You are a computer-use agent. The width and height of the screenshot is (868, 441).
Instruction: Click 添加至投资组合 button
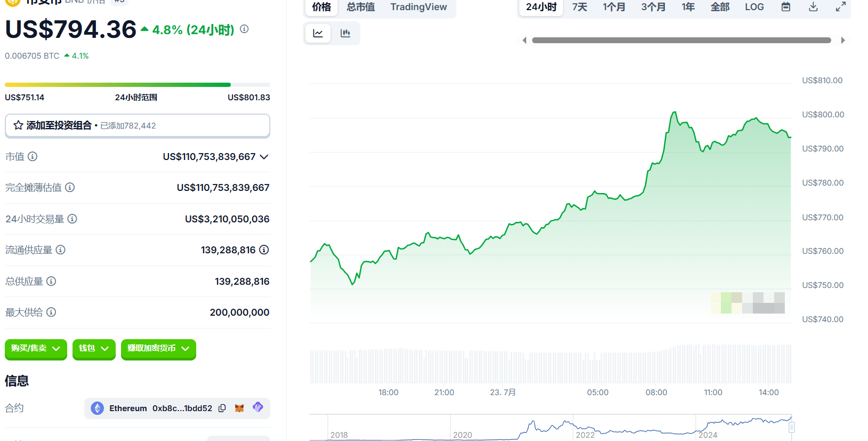tap(138, 126)
